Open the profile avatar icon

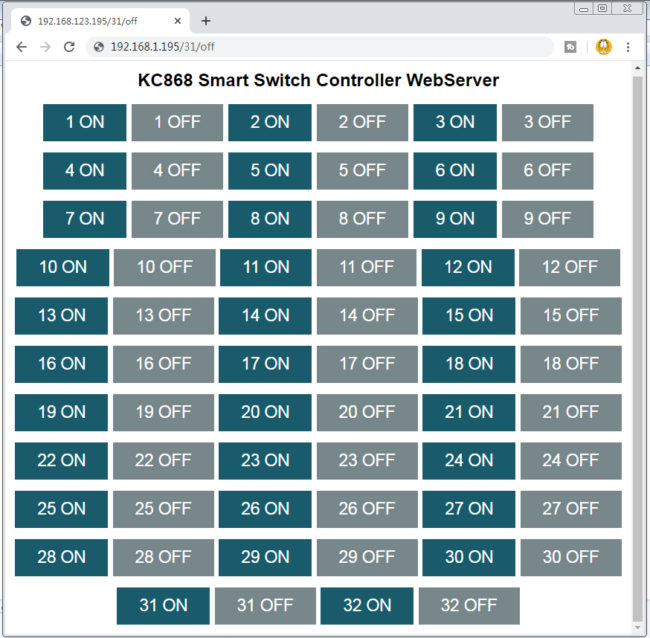coord(604,46)
